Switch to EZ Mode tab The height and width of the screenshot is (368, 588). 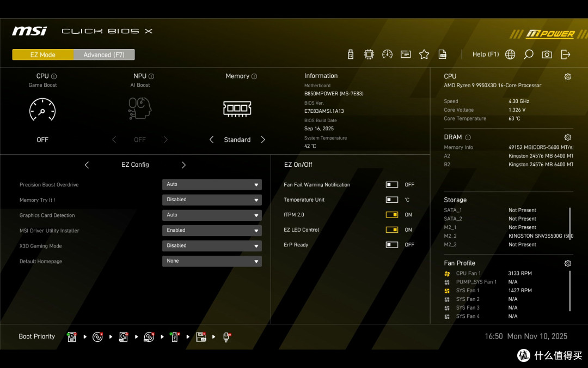43,55
